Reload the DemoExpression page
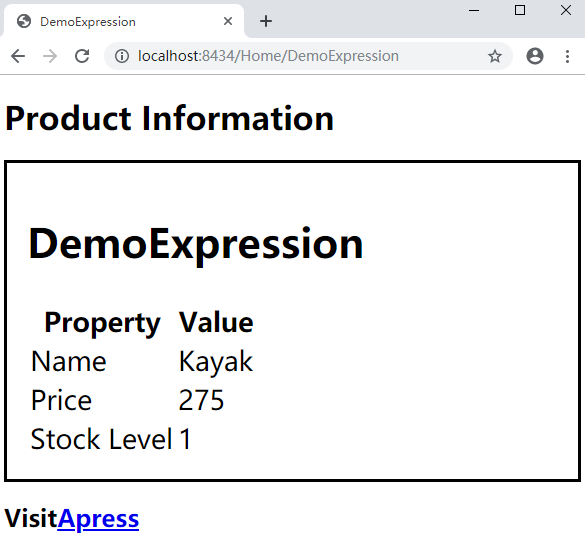 (x=82, y=56)
